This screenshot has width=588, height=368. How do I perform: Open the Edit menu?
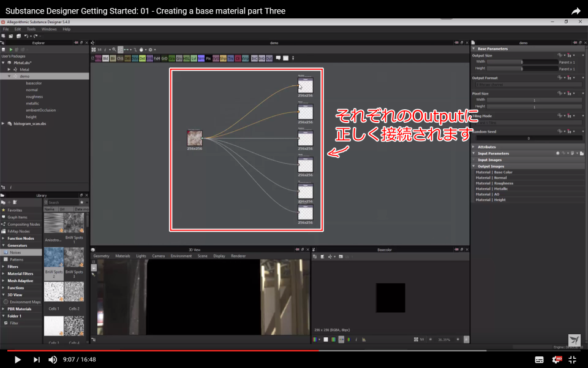18,29
